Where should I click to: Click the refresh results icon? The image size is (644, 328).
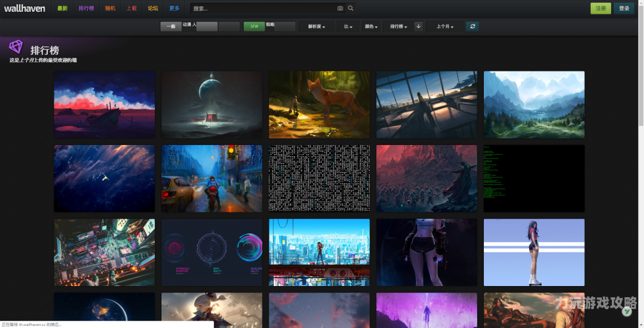pyautogui.click(x=472, y=27)
